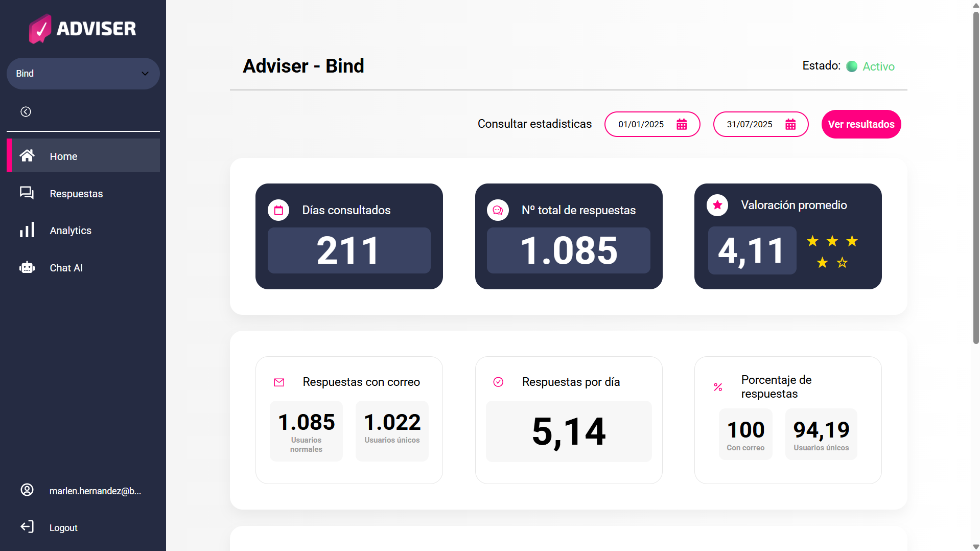Click the ADVISER brand text link
The image size is (980, 551).
point(97,29)
